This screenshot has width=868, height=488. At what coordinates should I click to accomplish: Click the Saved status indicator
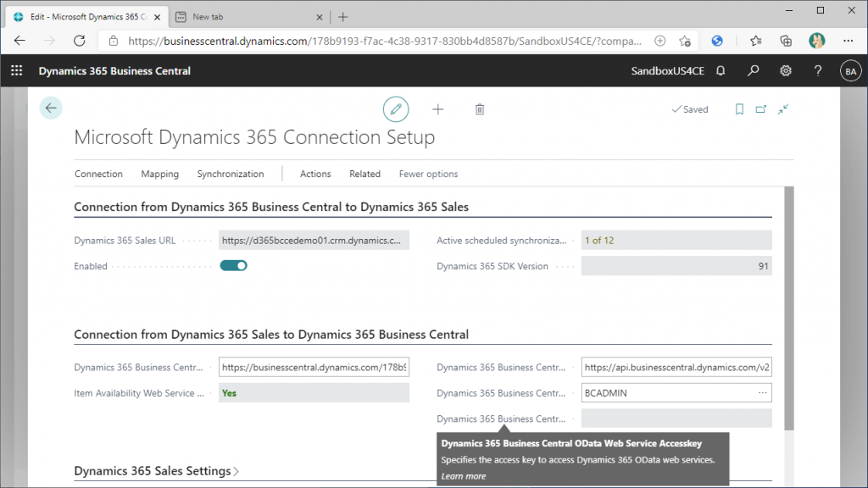(690, 109)
